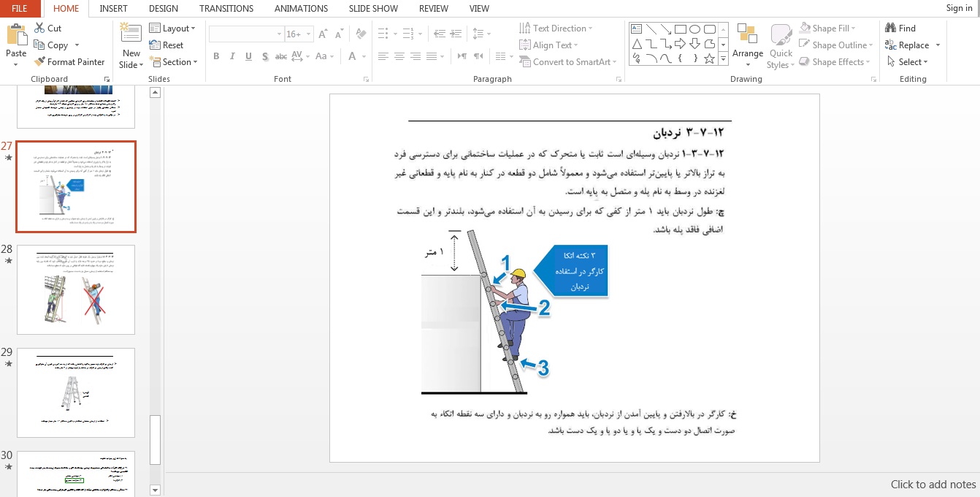Switch to the ANIMATIONS tab

(302, 9)
